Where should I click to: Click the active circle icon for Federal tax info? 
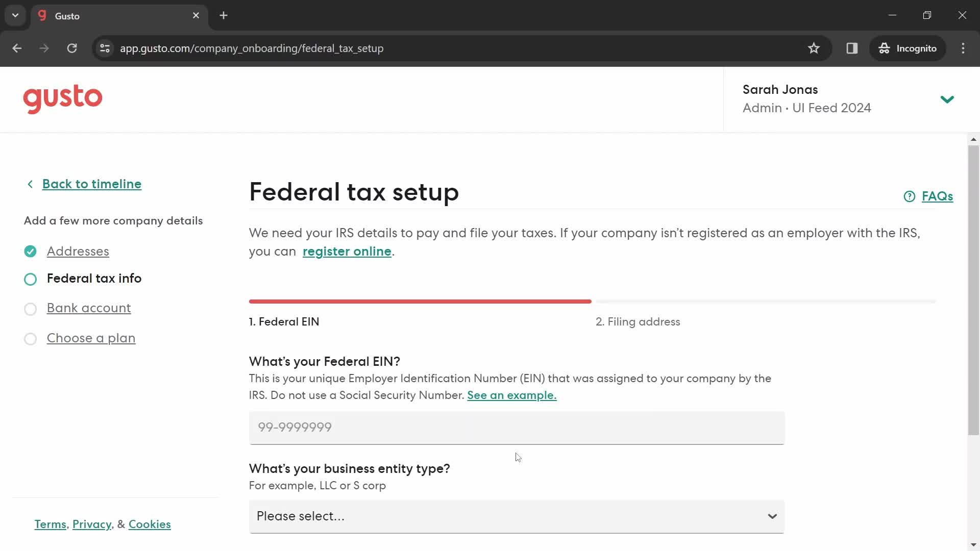pos(30,279)
